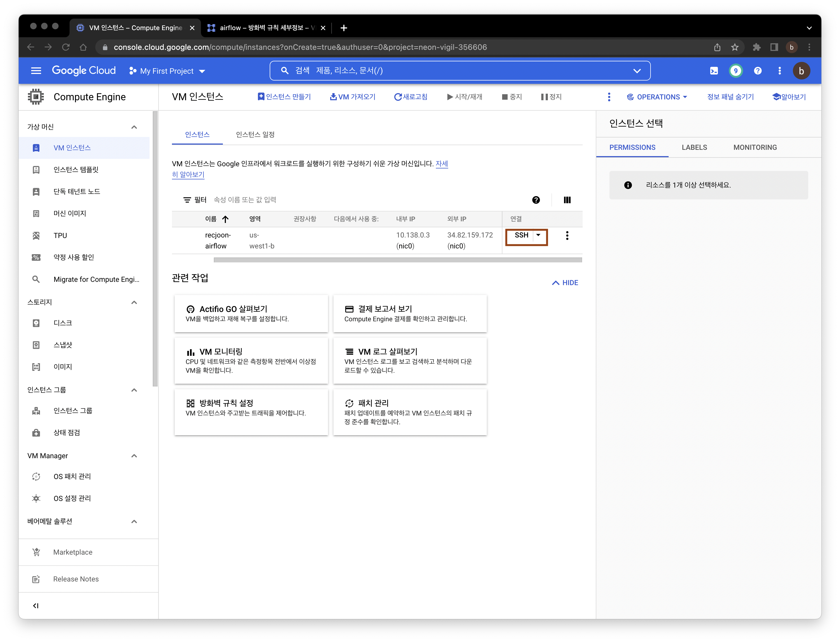The image size is (840, 642).
Task: Expand 인스턴스 그룹 sidebar section
Action: pyautogui.click(x=134, y=389)
